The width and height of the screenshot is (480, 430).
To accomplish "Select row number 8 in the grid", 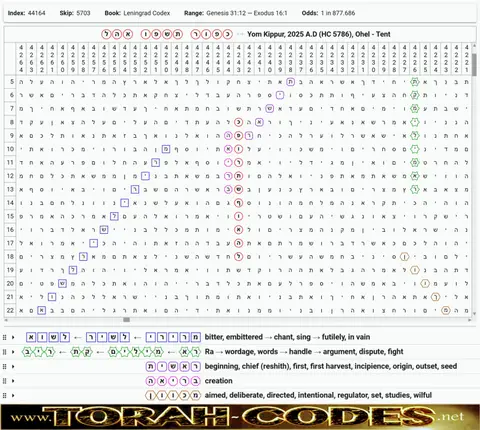I will tap(10, 122).
